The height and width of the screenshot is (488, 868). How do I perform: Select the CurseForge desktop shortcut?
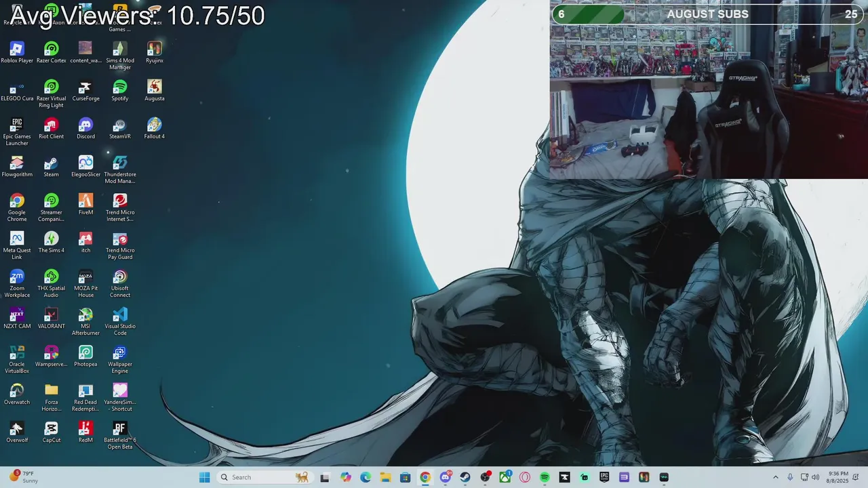point(85,90)
